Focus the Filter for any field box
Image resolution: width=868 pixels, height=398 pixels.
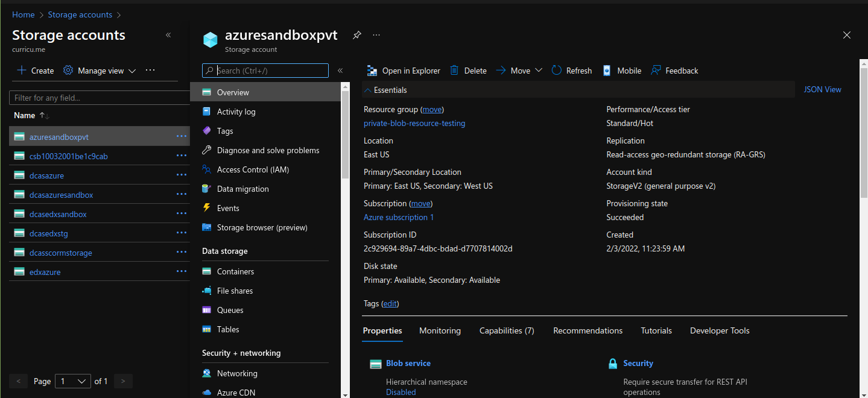tap(100, 98)
